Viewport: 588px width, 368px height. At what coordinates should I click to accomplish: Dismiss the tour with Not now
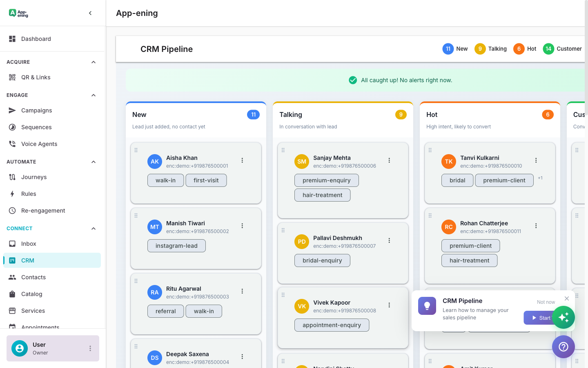[x=546, y=302]
